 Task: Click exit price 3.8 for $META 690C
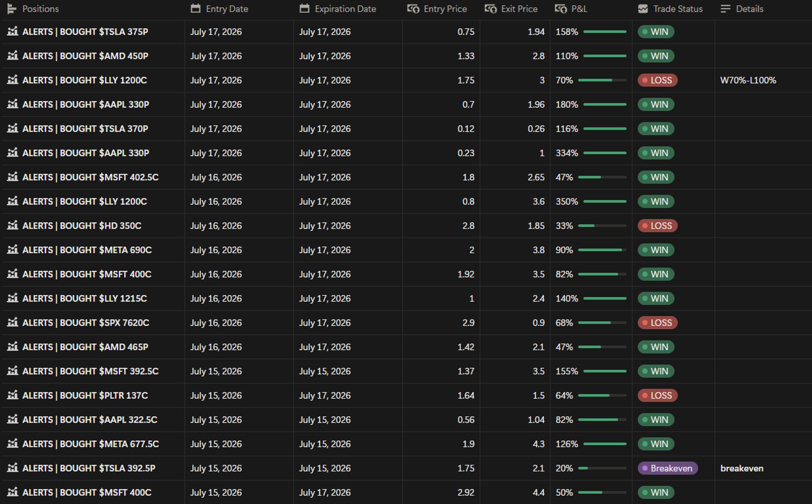[538, 250]
